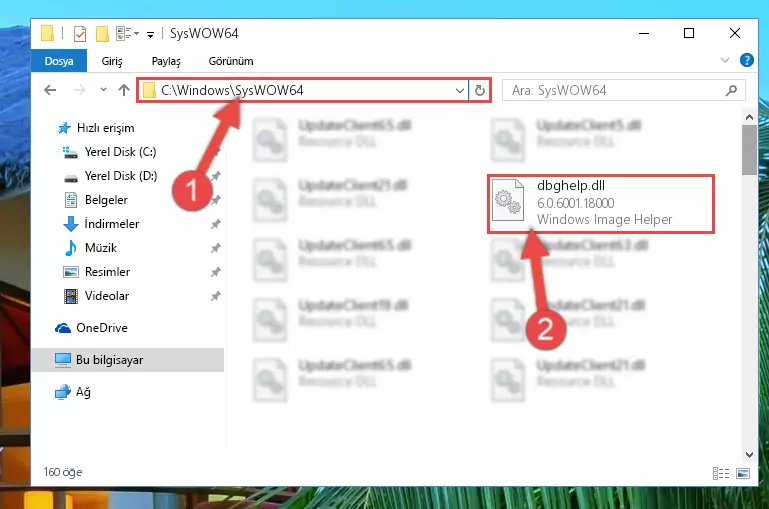The image size is (769, 509).
Task: Click the Ağ network icon
Action: (x=63, y=392)
